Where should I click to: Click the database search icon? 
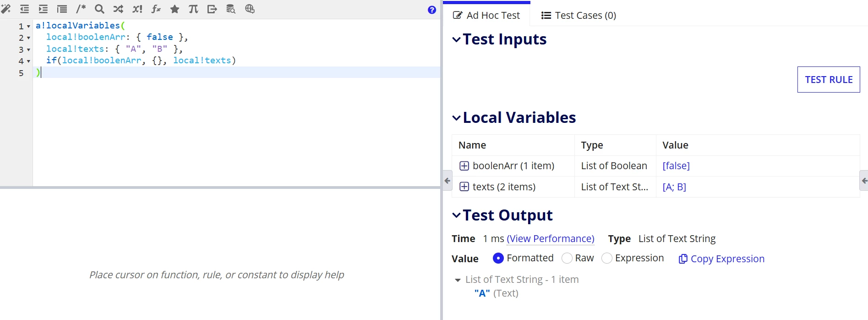coord(231,9)
